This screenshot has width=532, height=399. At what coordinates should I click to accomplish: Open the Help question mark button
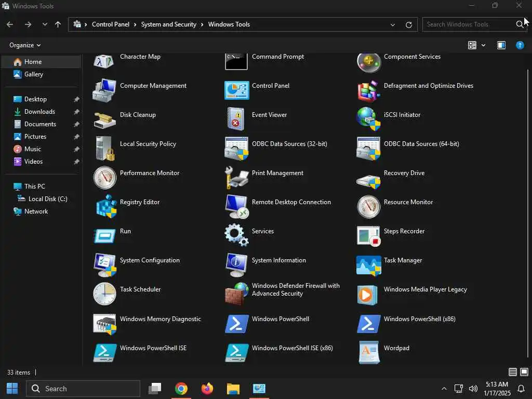520,45
